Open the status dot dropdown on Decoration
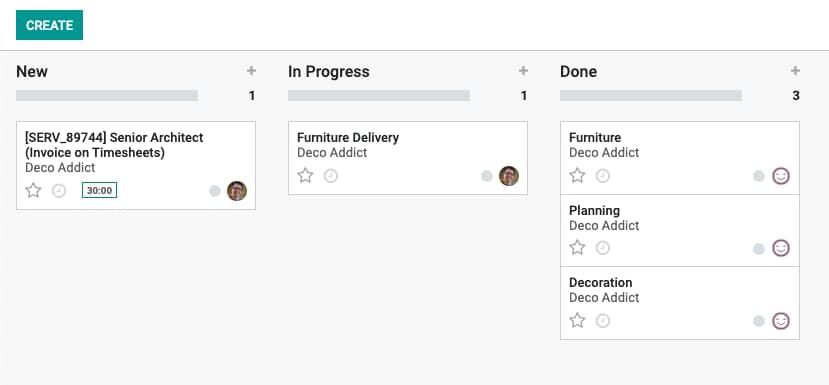 (759, 321)
